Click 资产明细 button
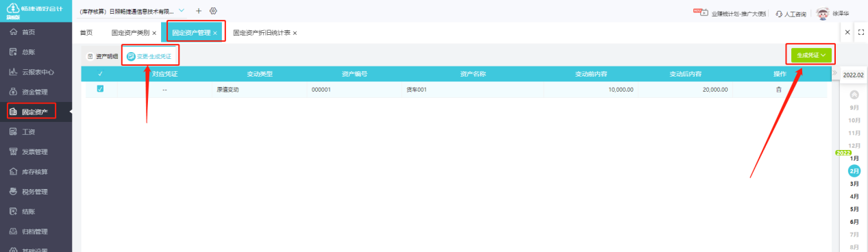Viewport: 868px width, 252px height. click(x=103, y=56)
